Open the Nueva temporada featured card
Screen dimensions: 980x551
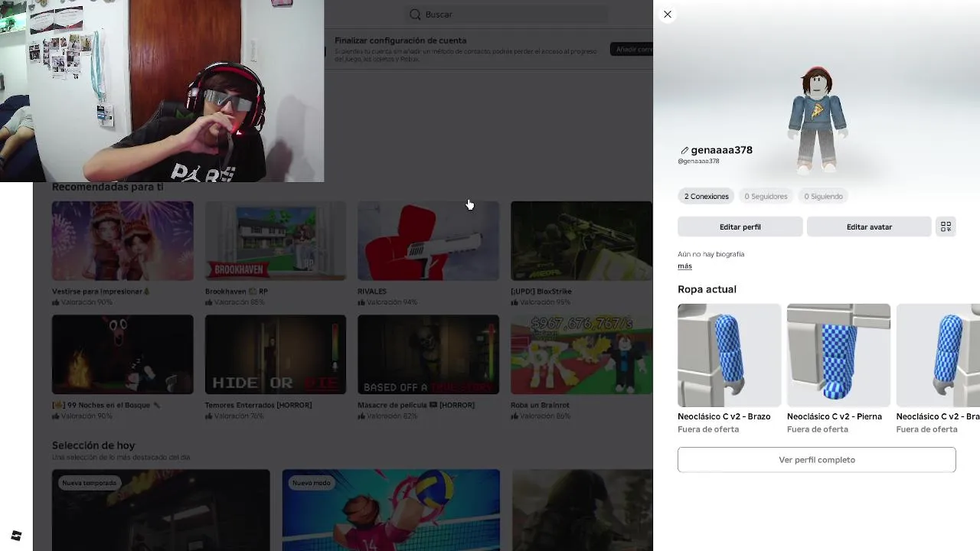pyautogui.click(x=161, y=510)
